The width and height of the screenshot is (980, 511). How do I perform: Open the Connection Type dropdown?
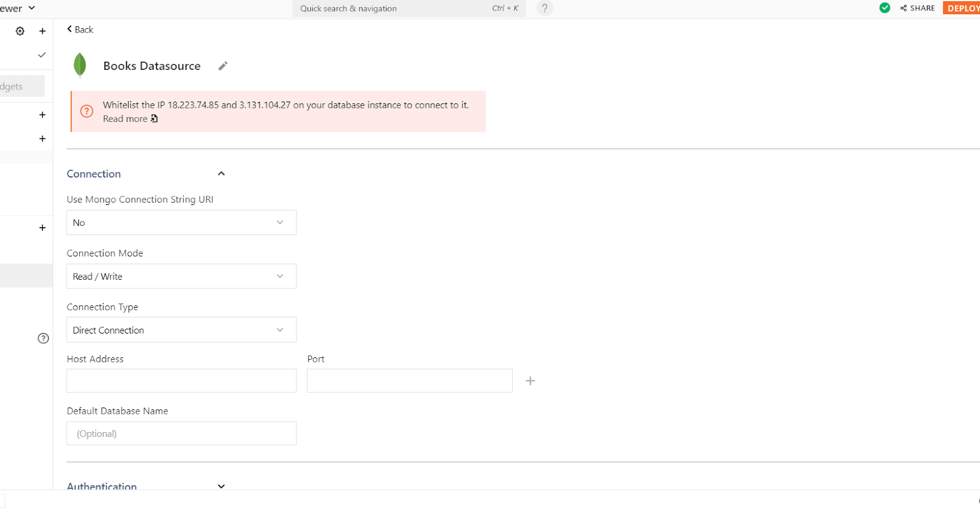181,330
